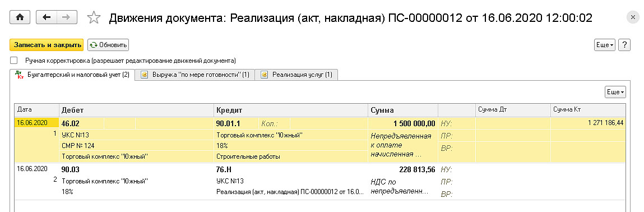Open help with the question mark button
Viewport: 644px width, 212px height.
tap(624, 45)
